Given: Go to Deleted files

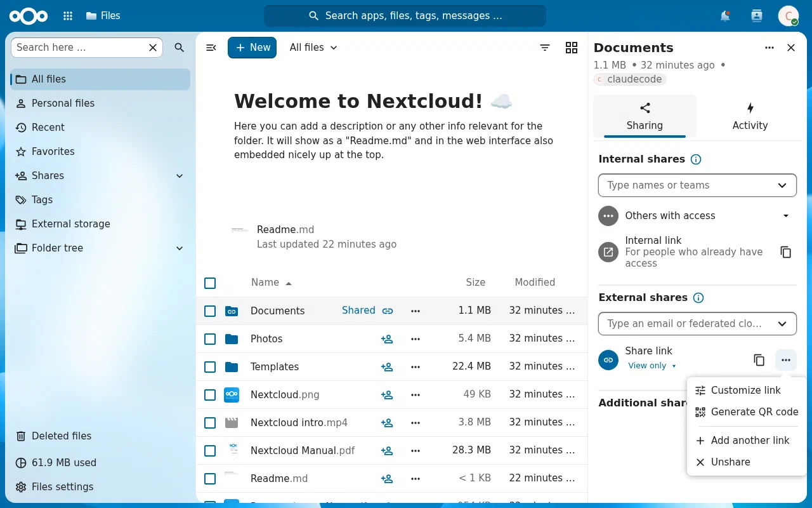Looking at the screenshot, I should (101, 436).
